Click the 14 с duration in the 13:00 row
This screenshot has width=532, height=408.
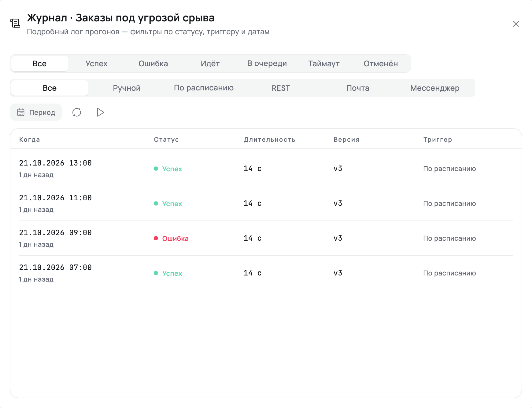(253, 169)
